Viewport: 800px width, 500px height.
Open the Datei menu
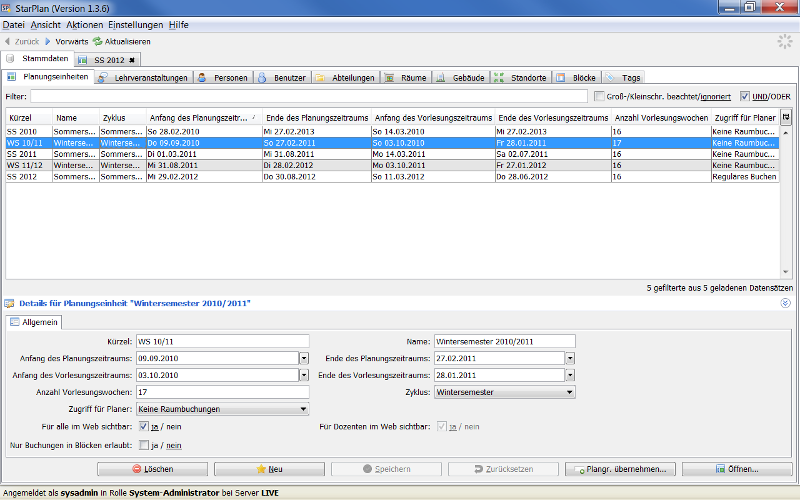point(13,24)
